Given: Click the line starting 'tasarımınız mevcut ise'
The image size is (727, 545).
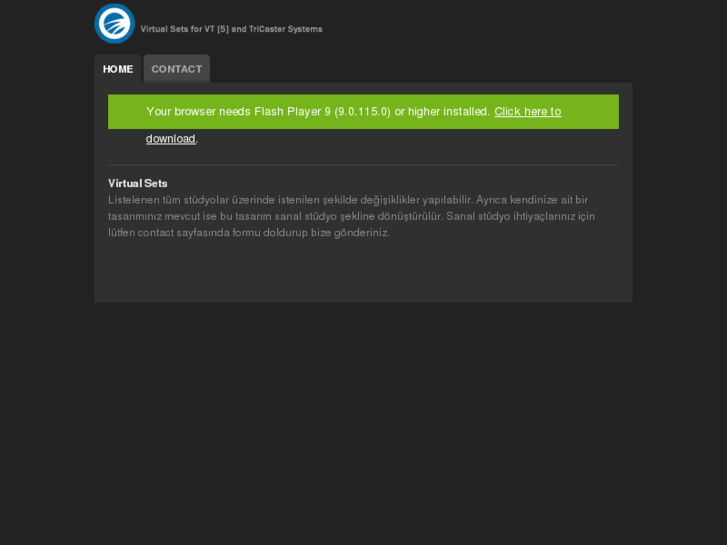Looking at the screenshot, I should [x=351, y=217].
